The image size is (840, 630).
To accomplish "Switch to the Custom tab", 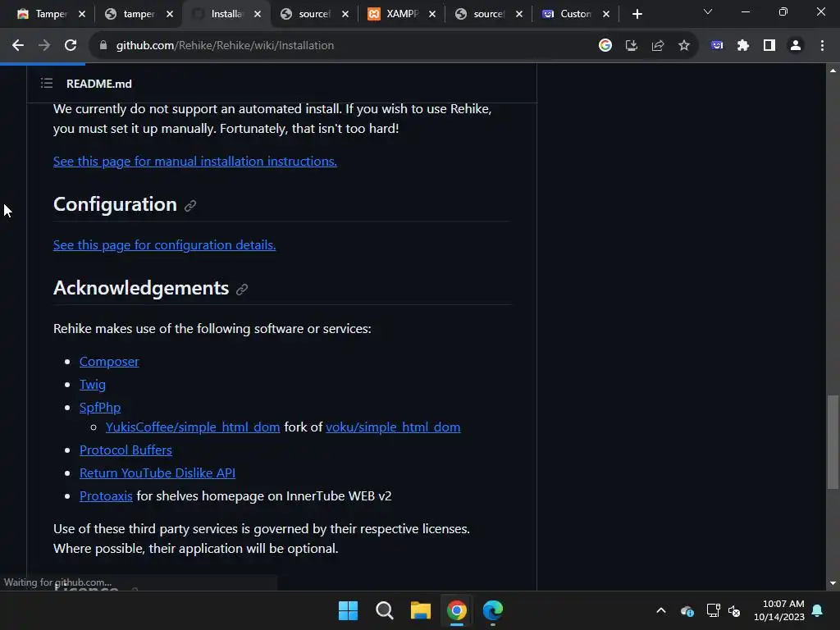I will [569, 14].
